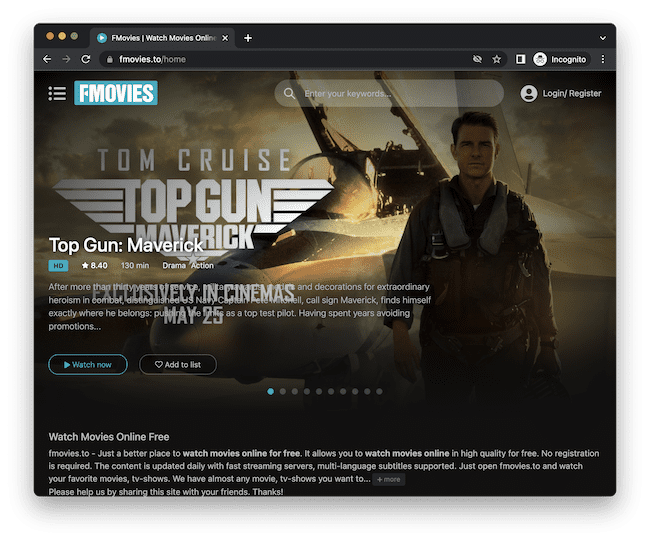Reload the fmovies.to page
This screenshot has height=541, width=650.
(x=86, y=59)
